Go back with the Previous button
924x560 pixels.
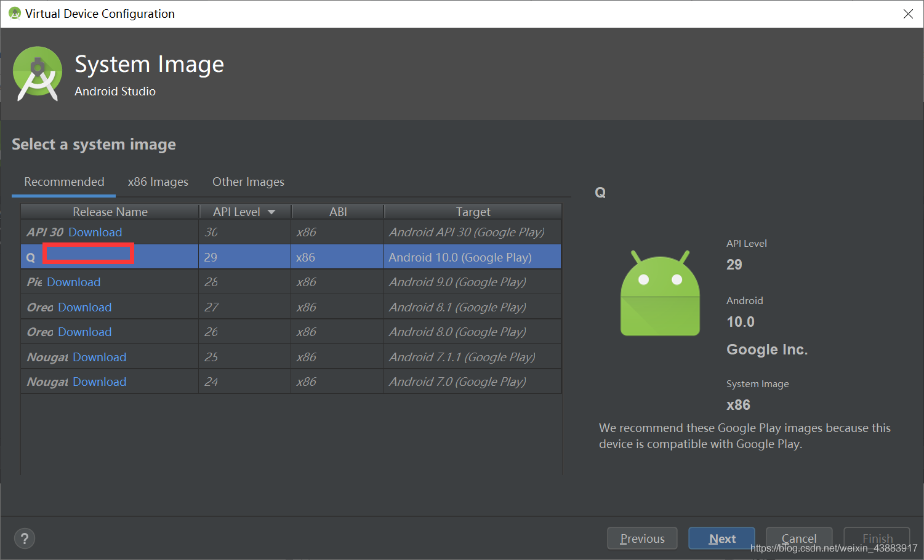click(x=642, y=539)
